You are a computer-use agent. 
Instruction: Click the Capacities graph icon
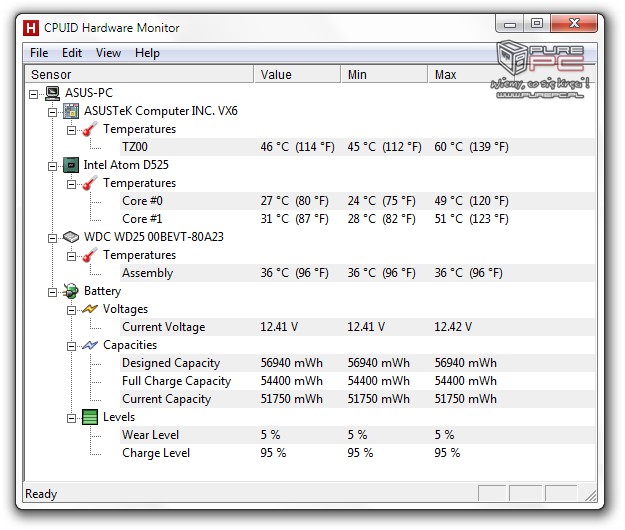click(90, 345)
